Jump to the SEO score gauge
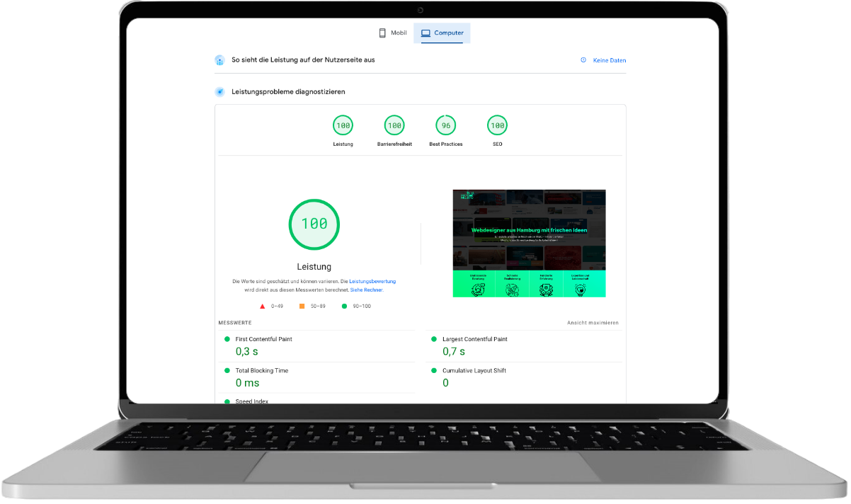The image size is (851, 504). [x=497, y=126]
